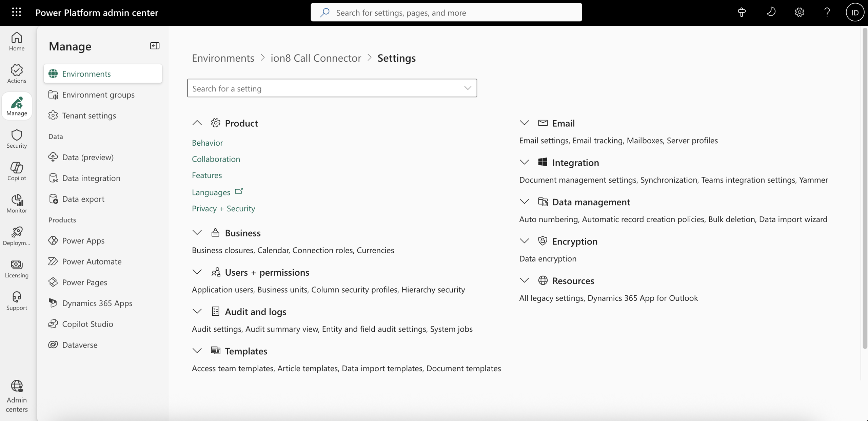Expand the Email settings section
This screenshot has width=868, height=421.
coord(524,123)
